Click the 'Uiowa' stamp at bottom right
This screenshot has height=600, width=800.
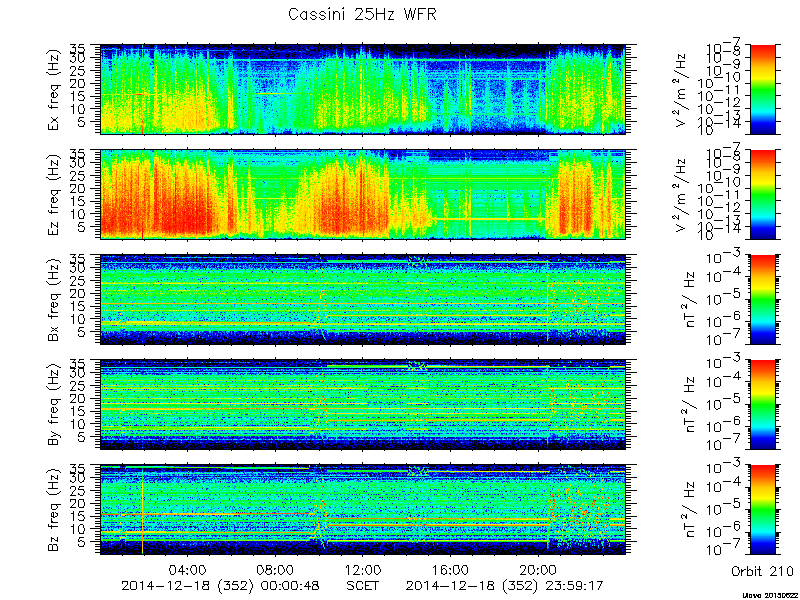770,595
